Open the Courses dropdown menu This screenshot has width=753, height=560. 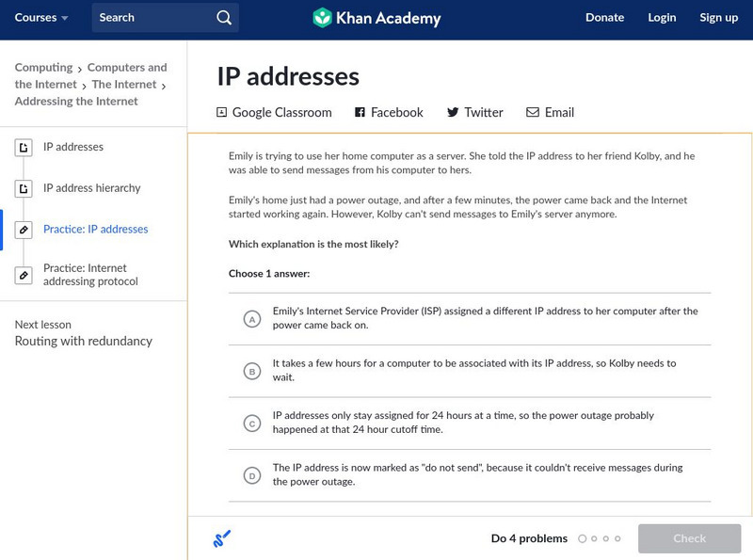(41, 18)
